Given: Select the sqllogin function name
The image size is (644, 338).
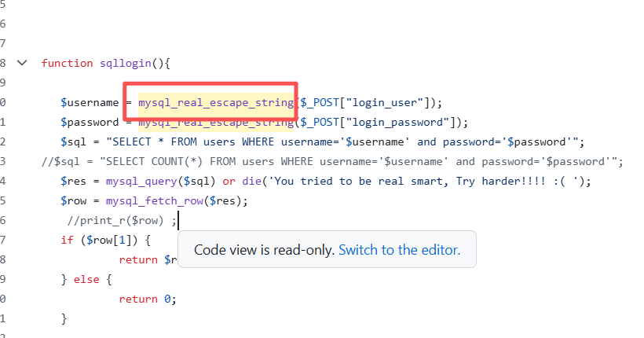Looking at the screenshot, I should click(126, 64).
